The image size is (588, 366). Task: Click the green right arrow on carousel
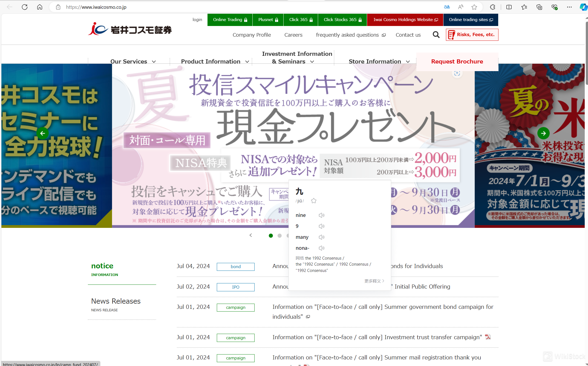(543, 133)
